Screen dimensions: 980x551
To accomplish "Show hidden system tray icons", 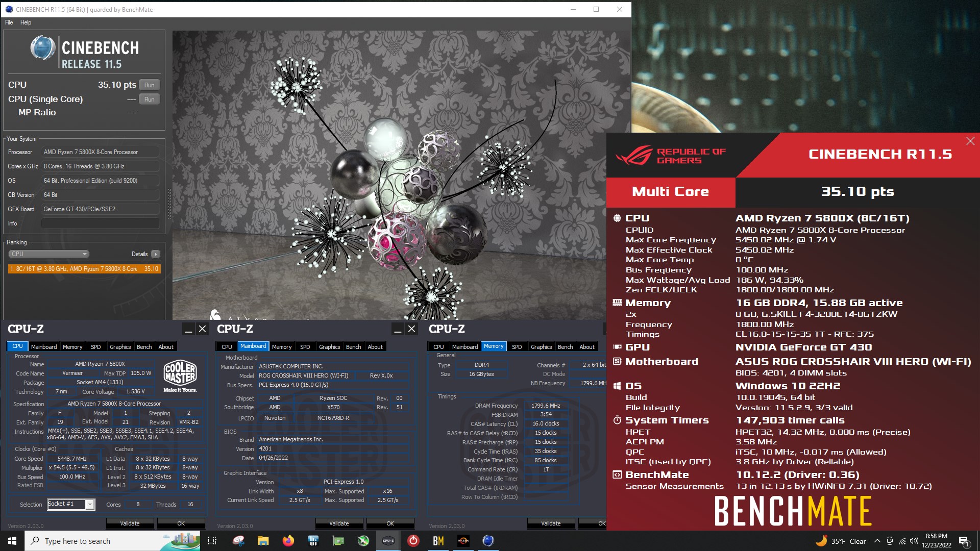I will (x=877, y=541).
